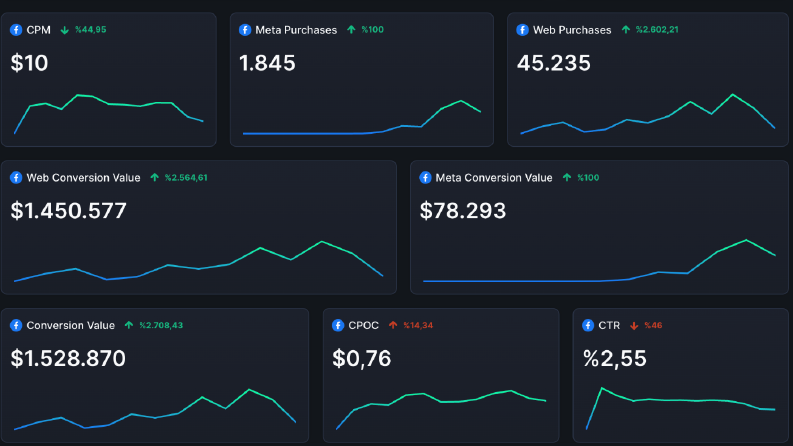
Task: Click the Facebook icon beside CTR
Action: click(x=588, y=325)
